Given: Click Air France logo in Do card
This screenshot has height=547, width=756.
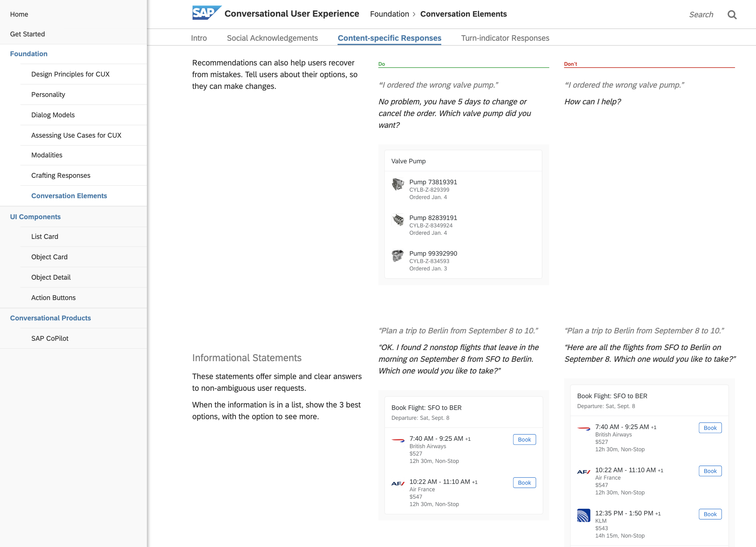Looking at the screenshot, I should tap(398, 483).
